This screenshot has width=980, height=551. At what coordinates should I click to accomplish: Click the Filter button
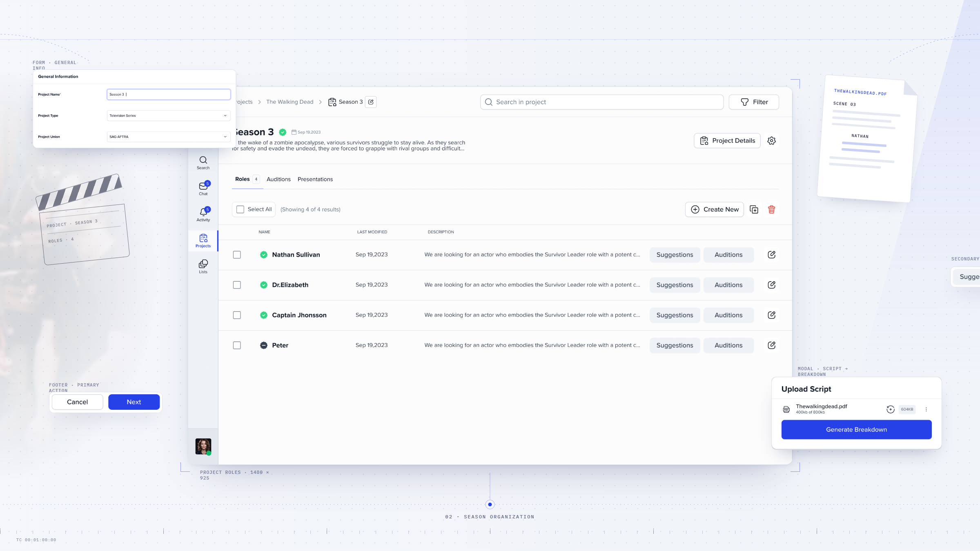pyautogui.click(x=754, y=102)
